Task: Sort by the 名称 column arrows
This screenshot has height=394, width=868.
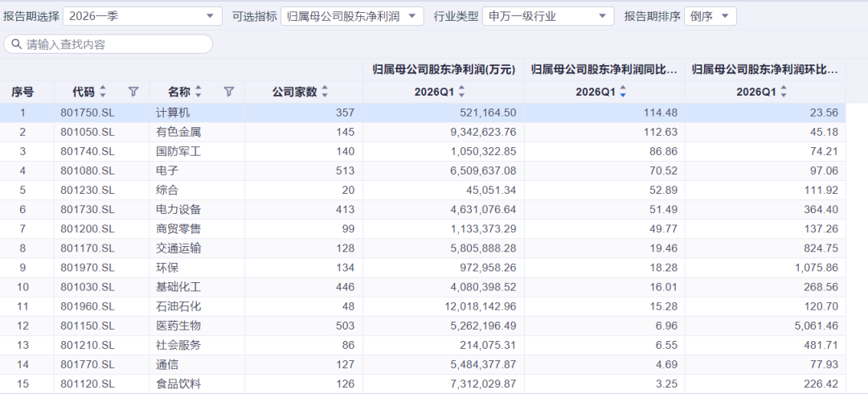Action: coord(199,92)
